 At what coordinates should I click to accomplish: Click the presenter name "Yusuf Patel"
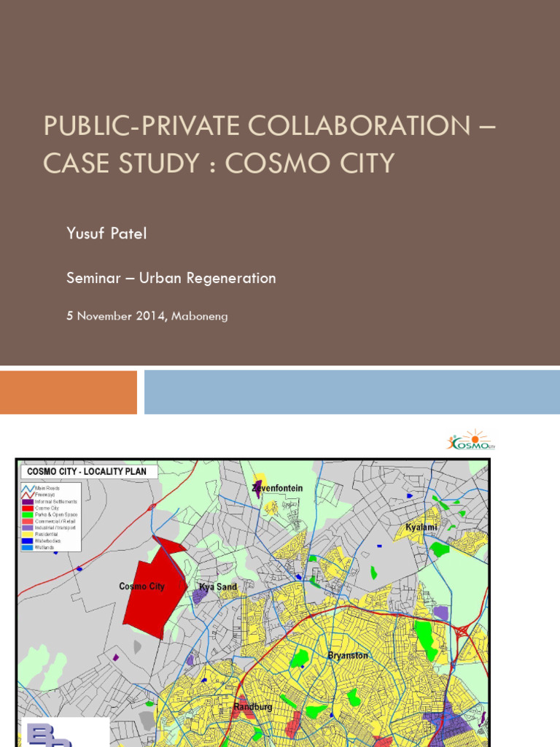point(106,233)
